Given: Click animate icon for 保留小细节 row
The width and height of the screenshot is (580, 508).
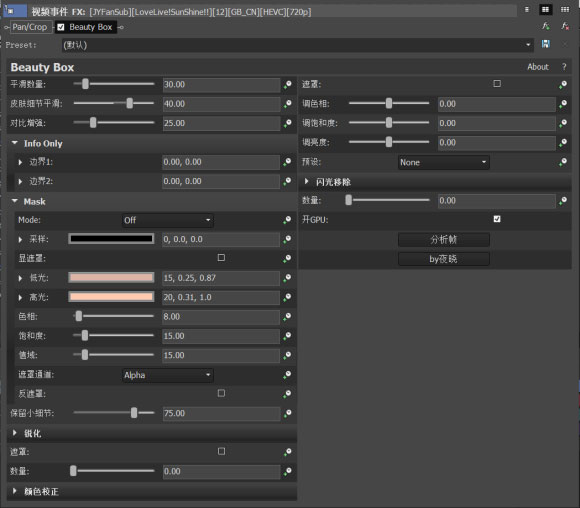Looking at the screenshot, I should (x=287, y=413).
